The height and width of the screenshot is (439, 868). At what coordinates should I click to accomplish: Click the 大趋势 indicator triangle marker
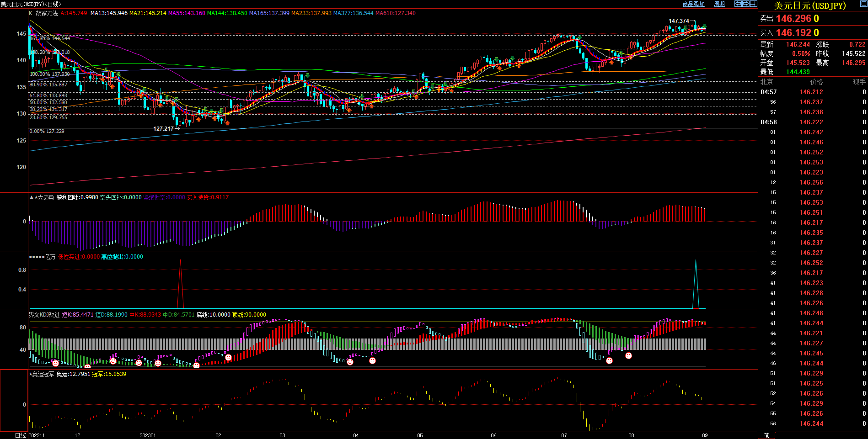(x=31, y=197)
